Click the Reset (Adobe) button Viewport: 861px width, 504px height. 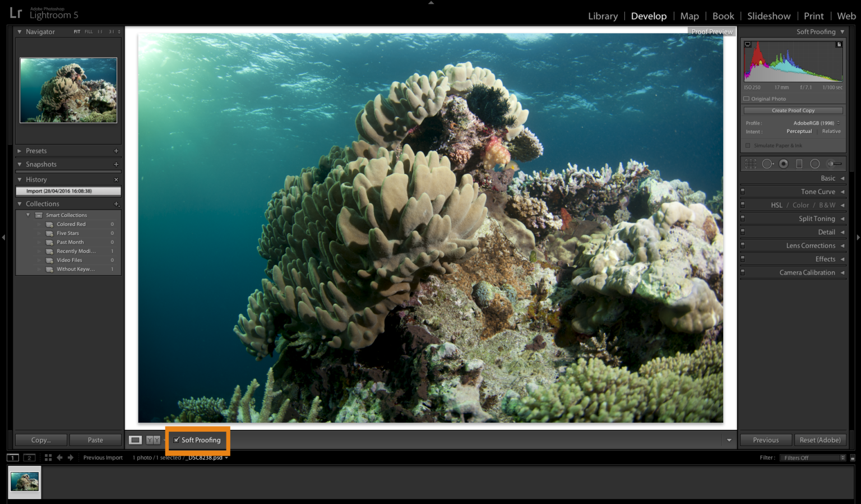820,440
